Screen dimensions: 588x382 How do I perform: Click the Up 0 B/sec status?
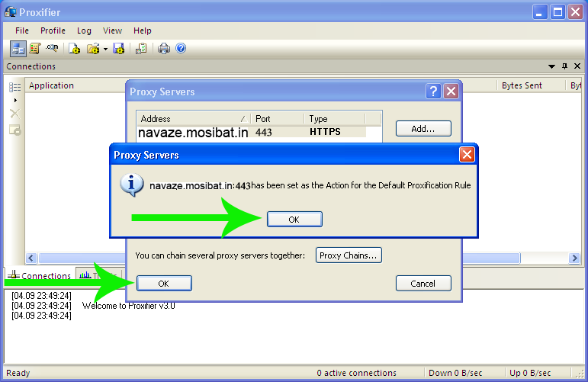point(530,373)
